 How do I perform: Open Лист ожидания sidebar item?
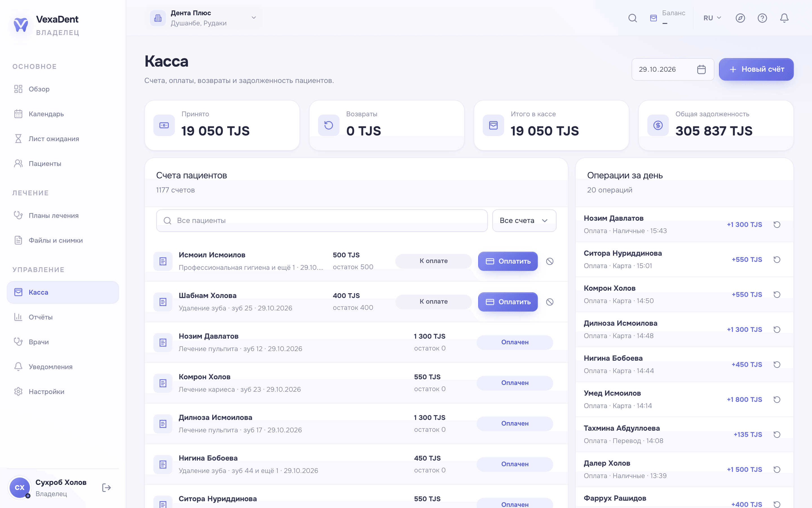point(63,139)
